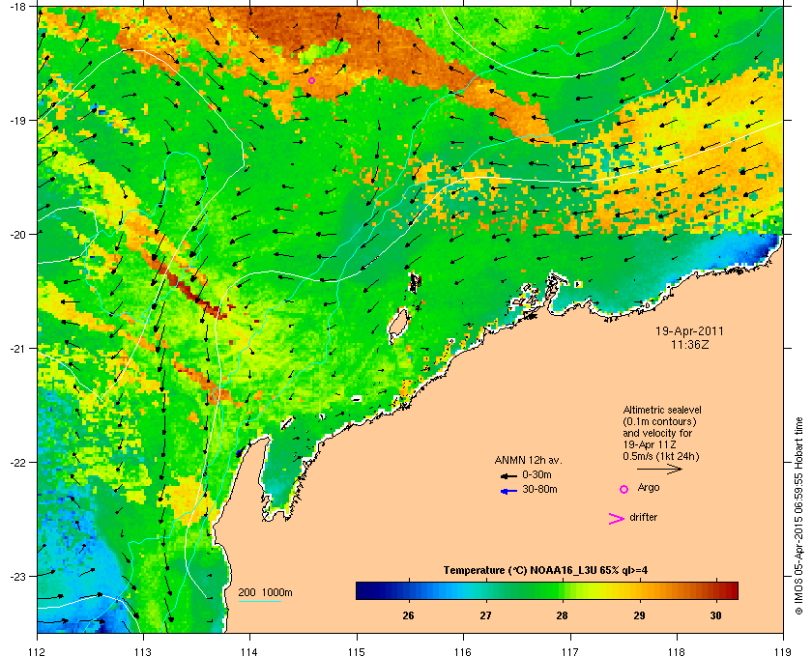This screenshot has width=812, height=657.
Task: Click the longitude axis label 115
Action: (357, 652)
